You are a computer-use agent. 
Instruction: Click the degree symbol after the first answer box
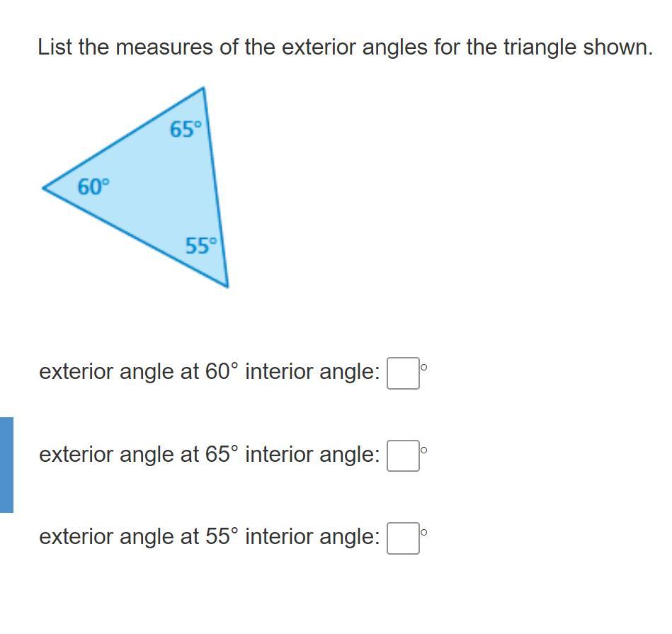pyautogui.click(x=424, y=367)
